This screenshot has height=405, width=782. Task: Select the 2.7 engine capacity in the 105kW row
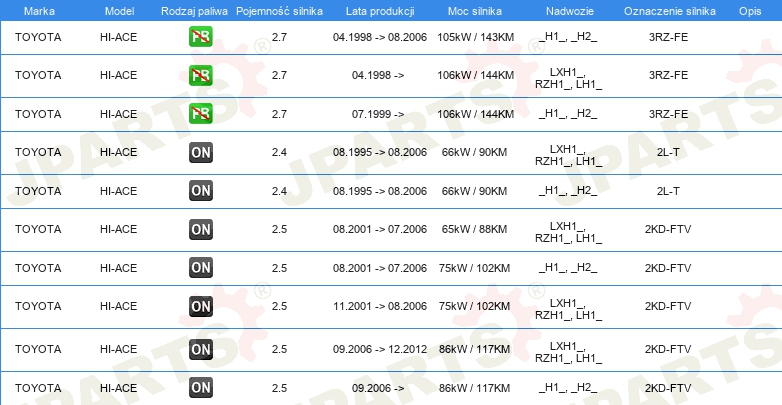279,37
